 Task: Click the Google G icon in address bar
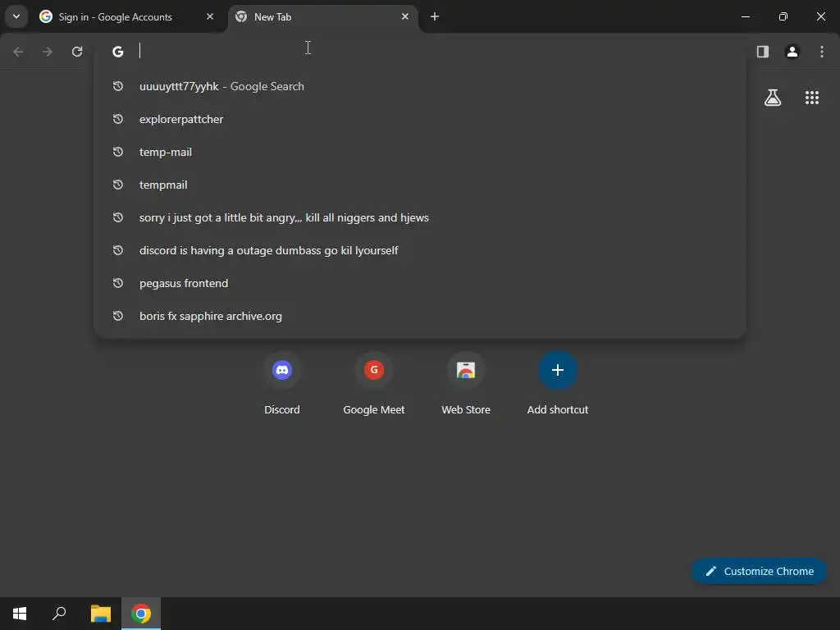118,52
